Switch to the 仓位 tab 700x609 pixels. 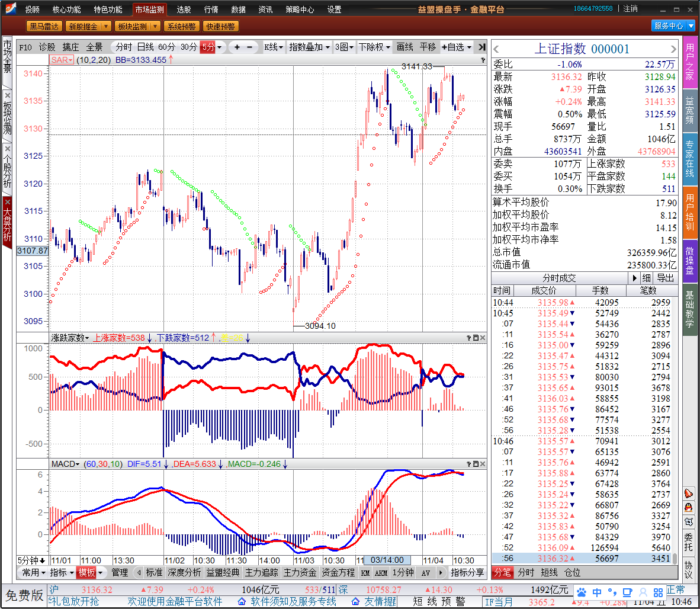pyautogui.click(x=572, y=572)
